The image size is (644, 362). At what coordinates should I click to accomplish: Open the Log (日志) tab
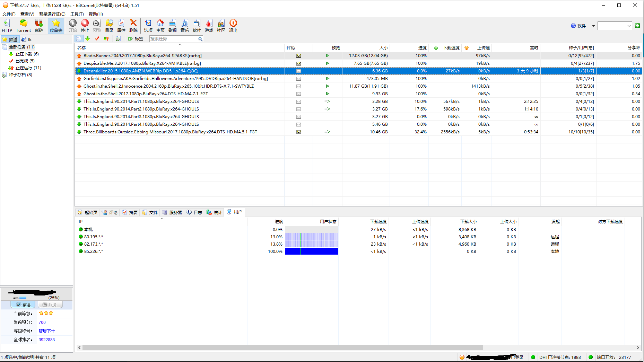(x=194, y=212)
